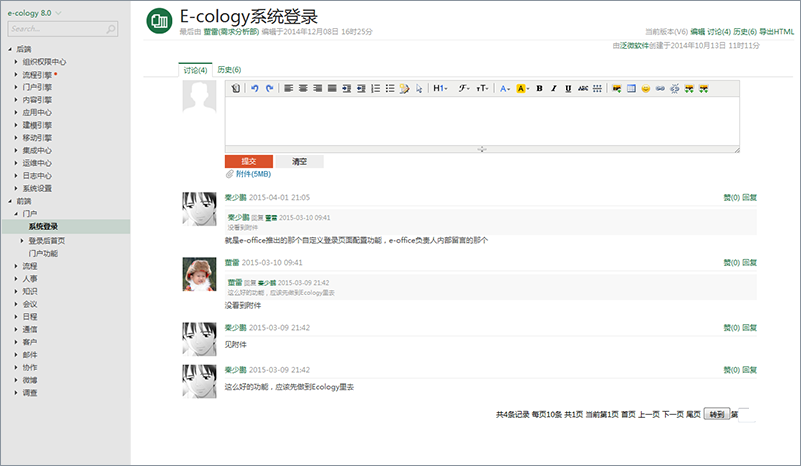Click into comment text editing area
The width and height of the screenshot is (801, 466).
click(482, 121)
